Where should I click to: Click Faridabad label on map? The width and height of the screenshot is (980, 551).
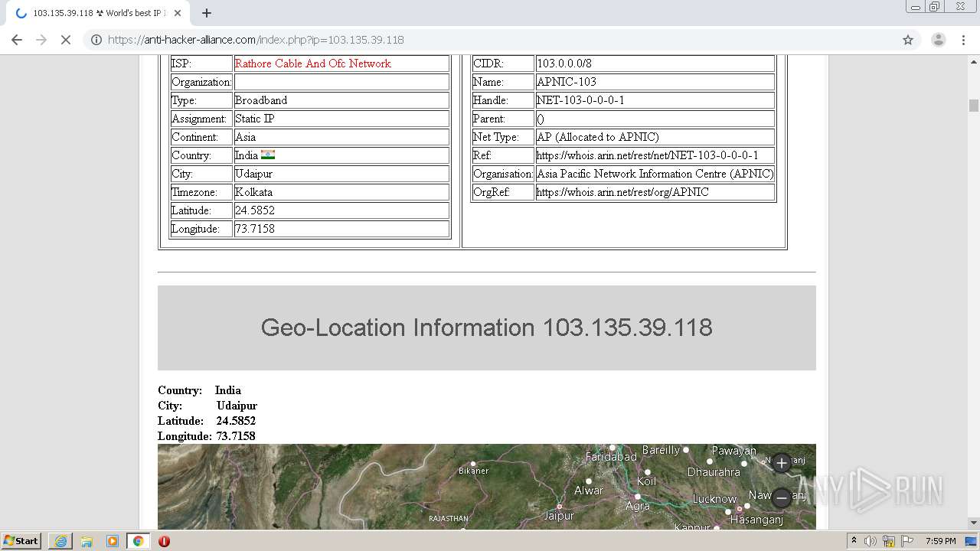point(611,457)
